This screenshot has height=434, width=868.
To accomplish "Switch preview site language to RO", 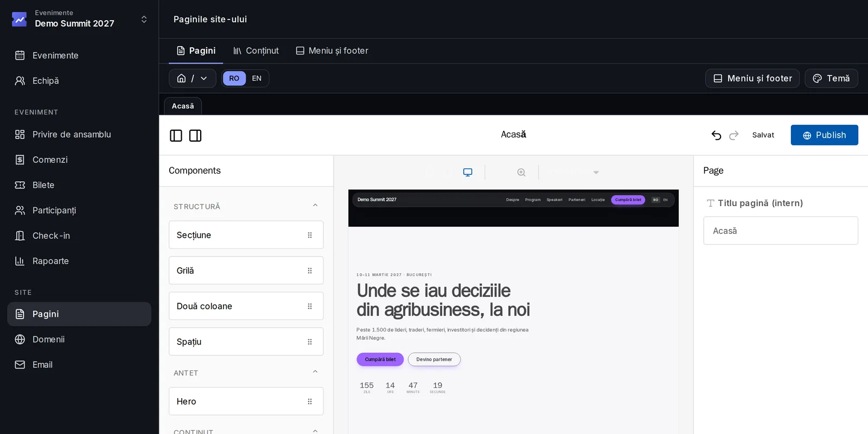I will [655, 200].
